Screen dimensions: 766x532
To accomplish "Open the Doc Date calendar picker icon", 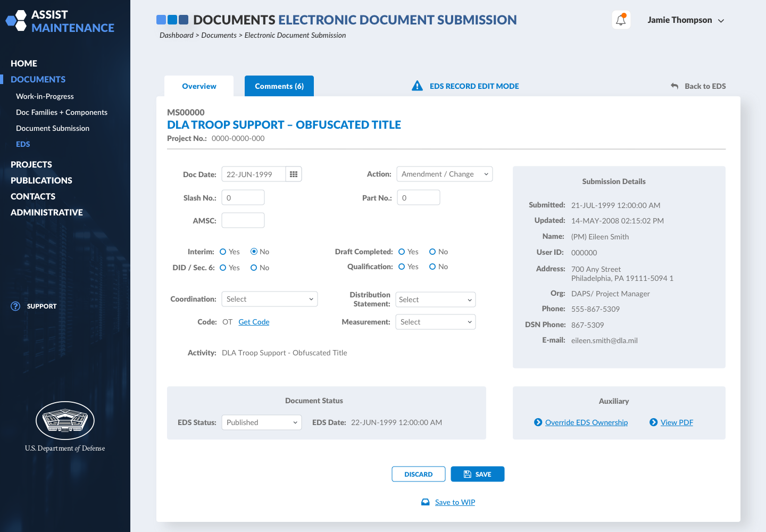I will click(x=294, y=174).
